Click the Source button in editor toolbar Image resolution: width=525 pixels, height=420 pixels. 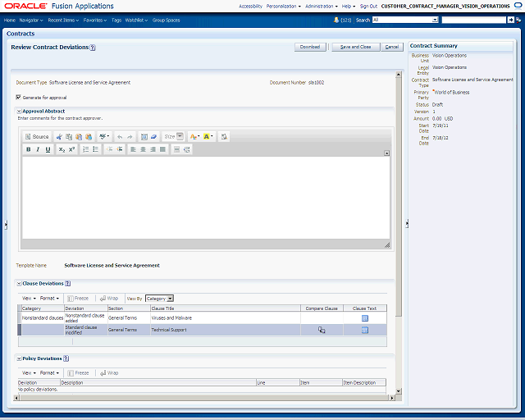37,137
